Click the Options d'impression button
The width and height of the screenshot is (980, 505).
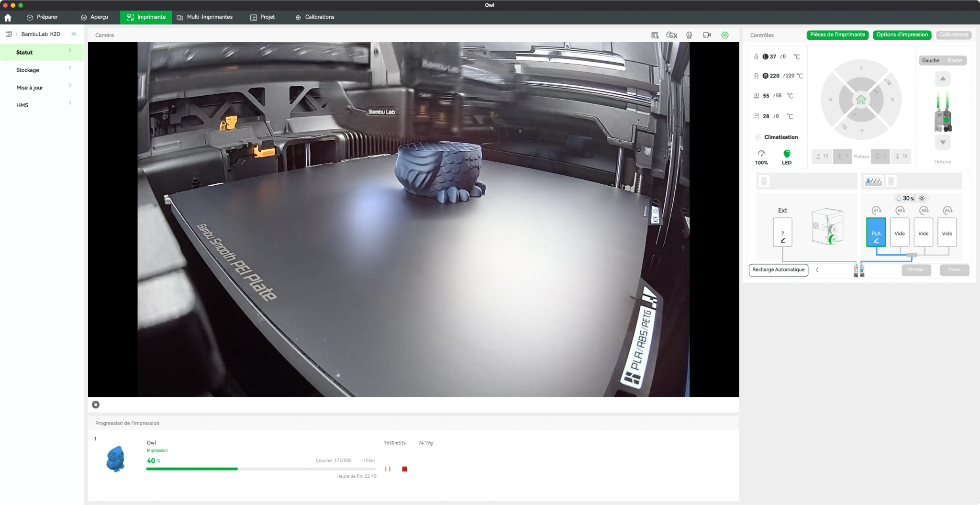pos(902,35)
